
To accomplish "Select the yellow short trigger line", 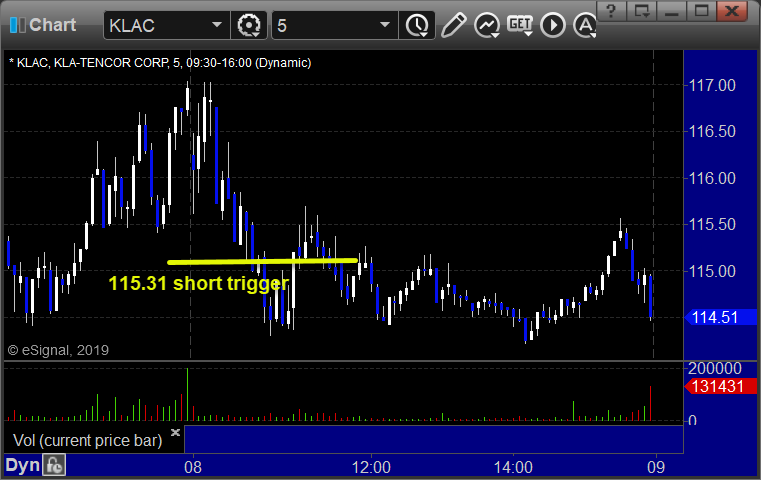I will (262, 262).
